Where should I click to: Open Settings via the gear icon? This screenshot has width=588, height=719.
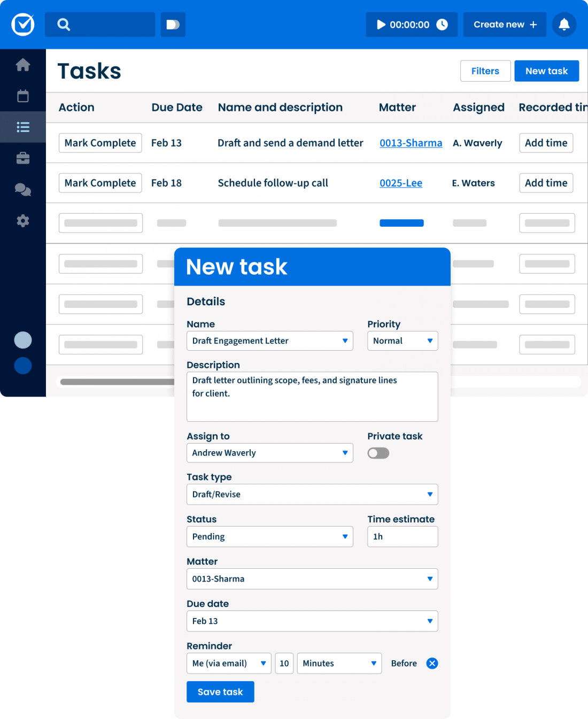coord(22,221)
